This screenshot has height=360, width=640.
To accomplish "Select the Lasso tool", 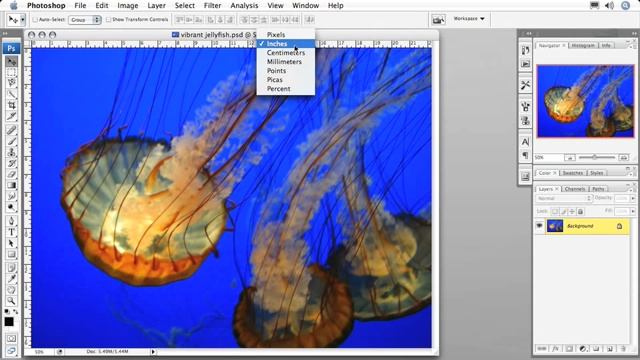I will pyautogui.click(x=11, y=83).
